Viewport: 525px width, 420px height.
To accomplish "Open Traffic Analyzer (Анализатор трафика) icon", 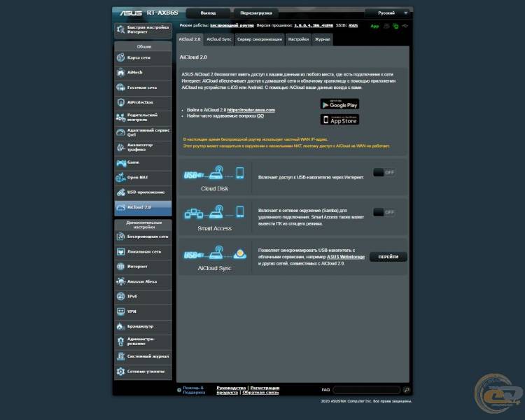I will [x=121, y=148].
